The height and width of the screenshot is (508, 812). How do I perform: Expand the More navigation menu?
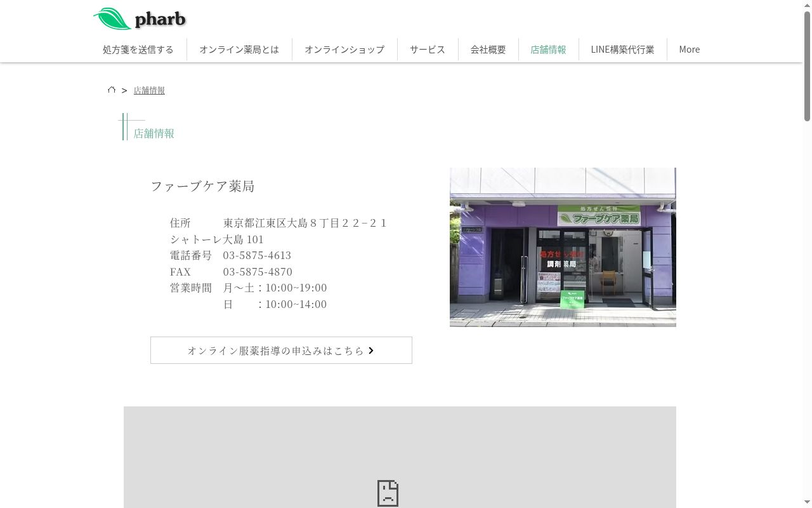coord(690,50)
